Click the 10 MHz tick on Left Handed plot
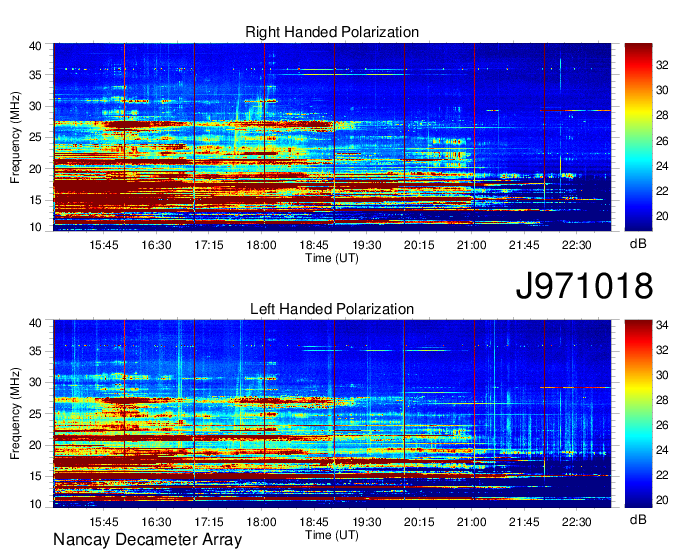Screen dimensions: 680x552 click(x=35, y=504)
